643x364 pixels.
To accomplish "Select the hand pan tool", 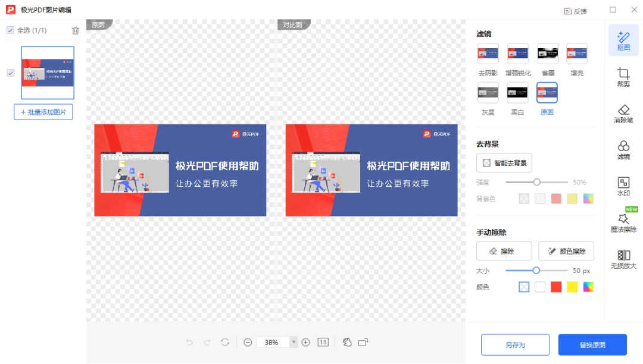I will click(348, 342).
